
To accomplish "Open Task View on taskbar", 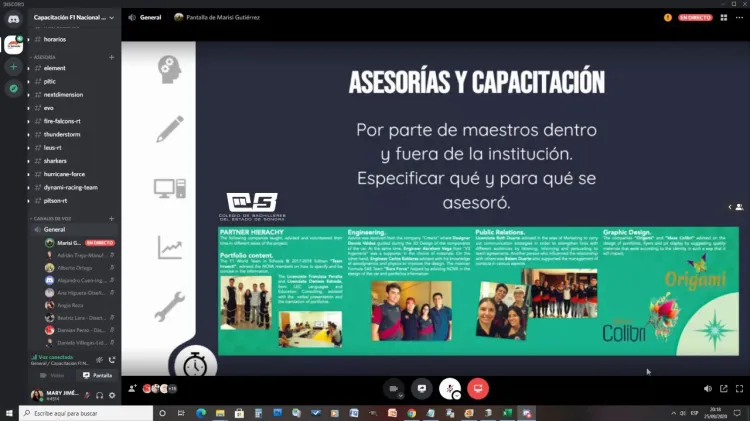I will (181, 413).
